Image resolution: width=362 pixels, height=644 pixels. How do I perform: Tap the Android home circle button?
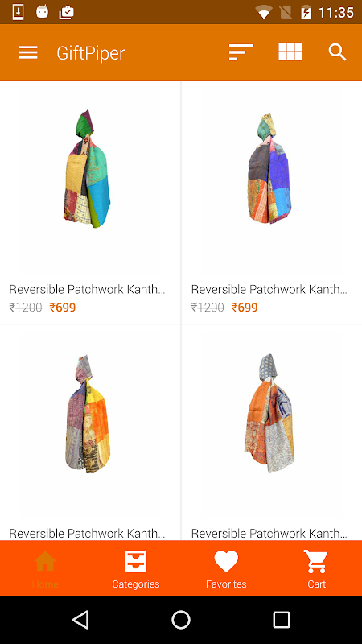click(181, 620)
